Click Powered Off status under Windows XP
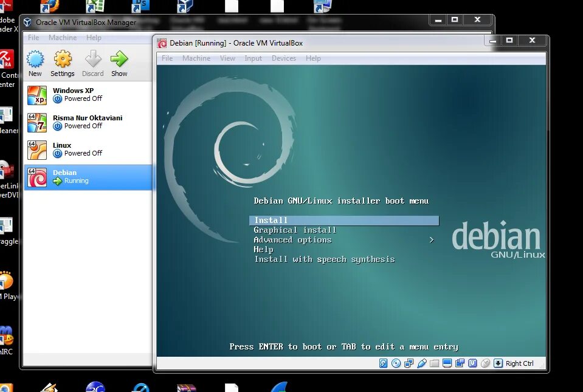This screenshot has width=583, height=392. [83, 98]
